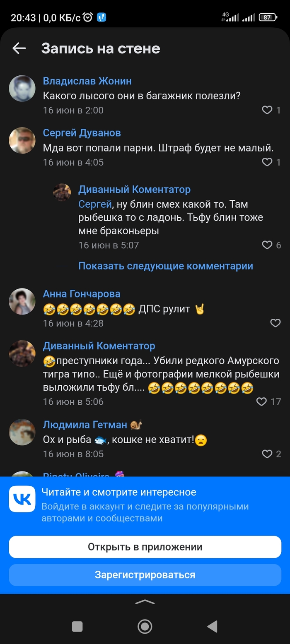
Task: Open Владислав Жонин's profile name link
Action: click(x=87, y=81)
